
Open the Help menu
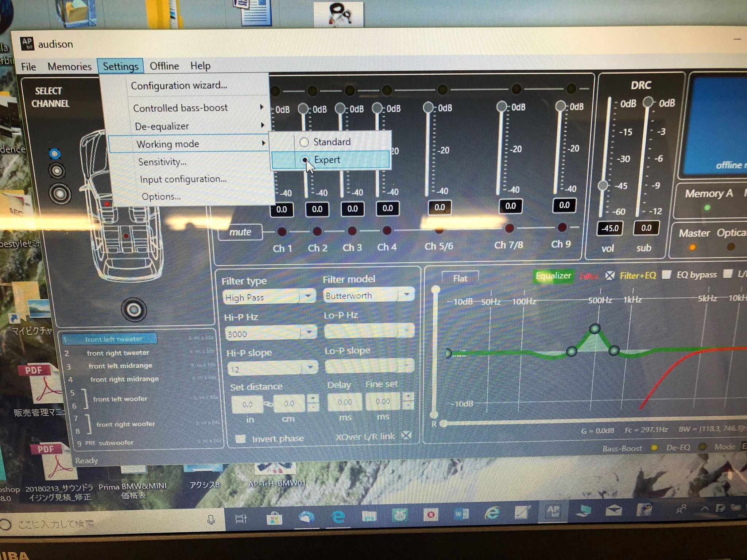coord(200,66)
